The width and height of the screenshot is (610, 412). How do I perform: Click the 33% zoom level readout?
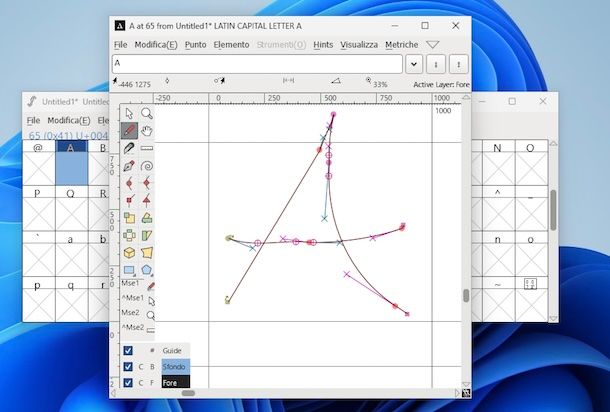coord(380,84)
